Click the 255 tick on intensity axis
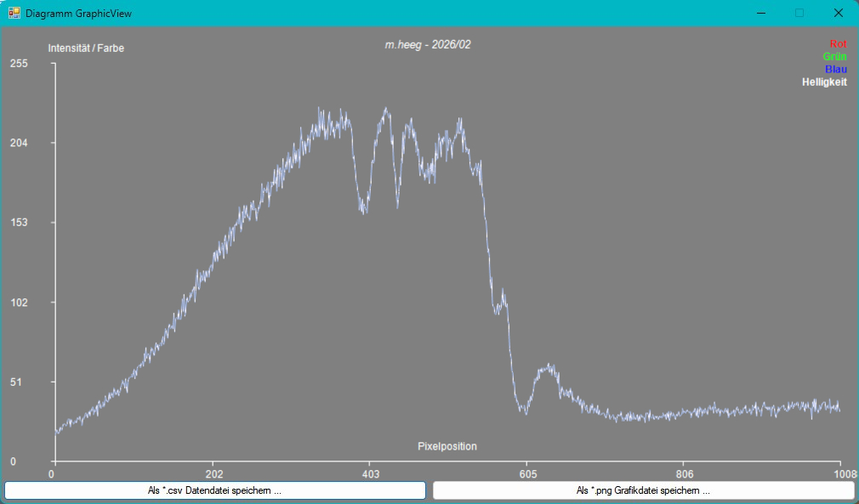The width and height of the screenshot is (859, 504). (20, 64)
